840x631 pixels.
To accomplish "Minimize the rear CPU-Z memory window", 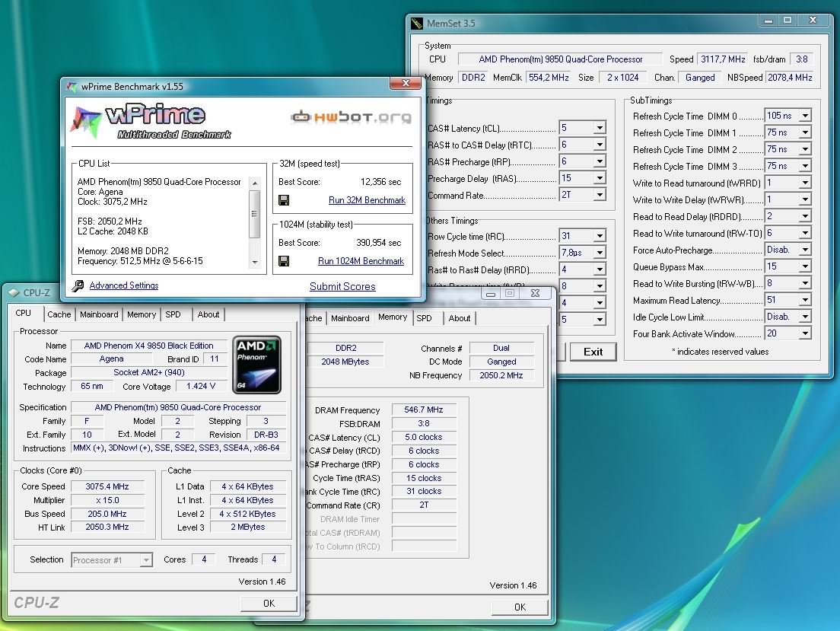I will 490,293.
